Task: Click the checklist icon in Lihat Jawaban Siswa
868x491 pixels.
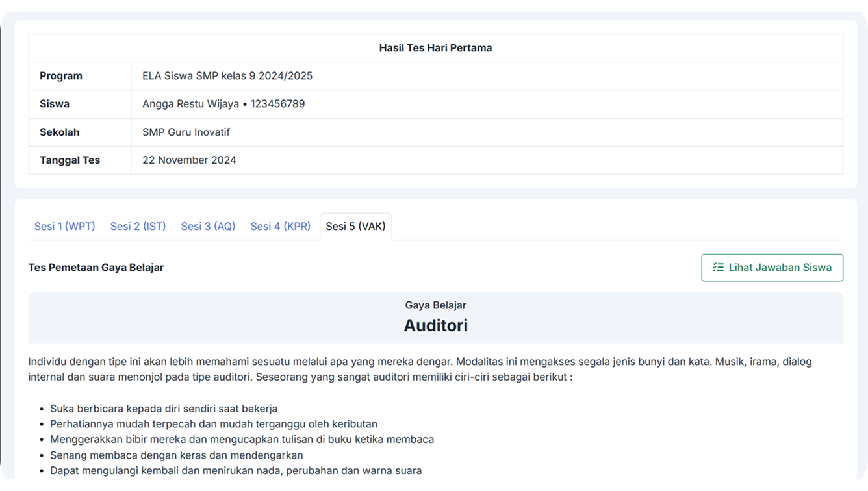Action: click(718, 268)
